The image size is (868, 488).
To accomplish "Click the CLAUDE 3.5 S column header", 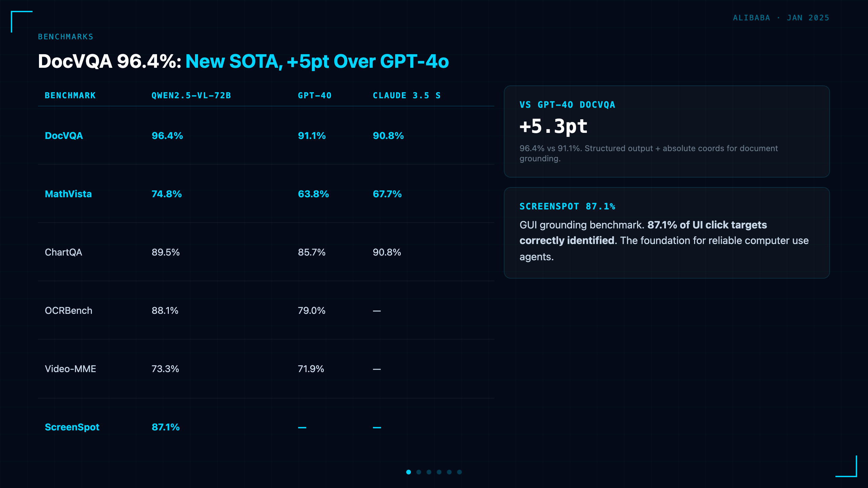I will (407, 96).
